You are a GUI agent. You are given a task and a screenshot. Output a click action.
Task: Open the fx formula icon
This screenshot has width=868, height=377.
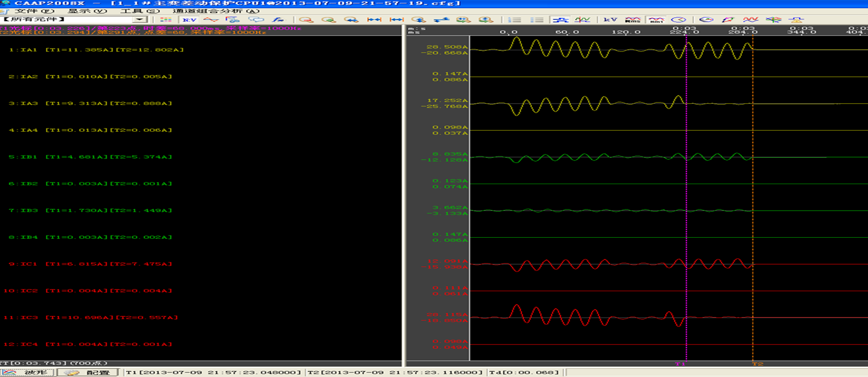(278, 19)
